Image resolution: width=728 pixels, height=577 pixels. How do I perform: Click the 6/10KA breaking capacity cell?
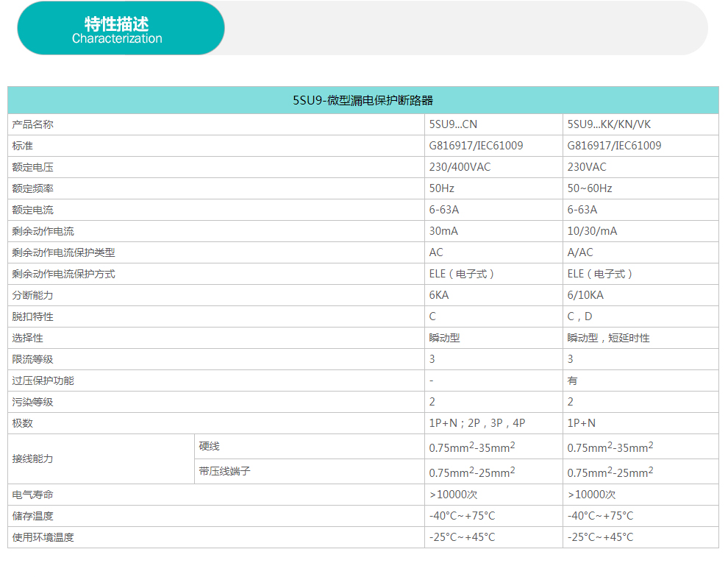tap(585, 295)
